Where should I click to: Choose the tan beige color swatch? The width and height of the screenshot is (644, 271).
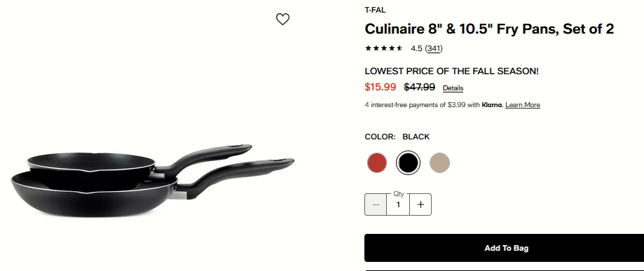439,162
